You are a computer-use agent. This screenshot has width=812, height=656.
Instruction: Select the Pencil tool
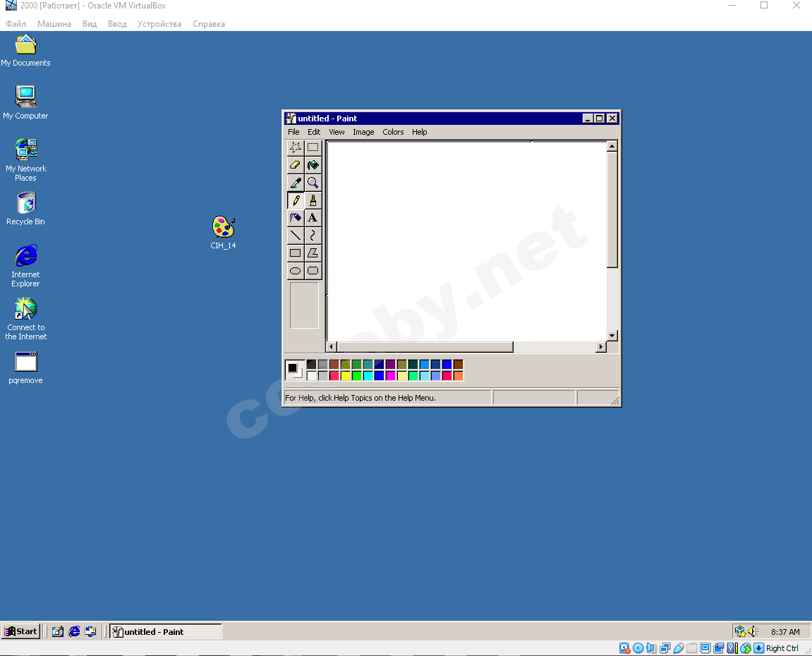pyautogui.click(x=295, y=200)
